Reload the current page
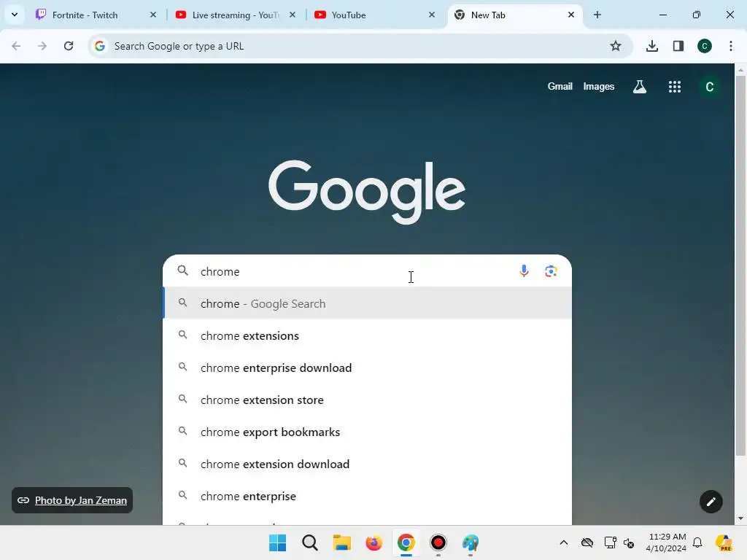 tap(69, 46)
